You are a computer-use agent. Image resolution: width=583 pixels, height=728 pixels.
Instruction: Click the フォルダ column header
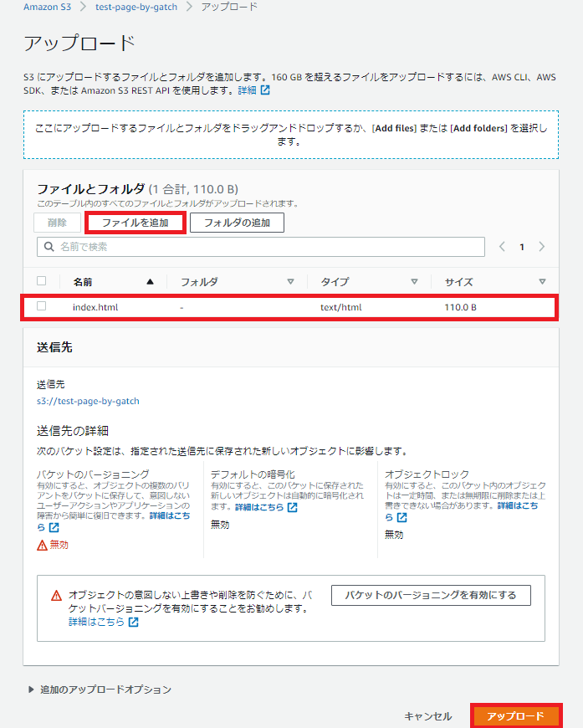199,282
